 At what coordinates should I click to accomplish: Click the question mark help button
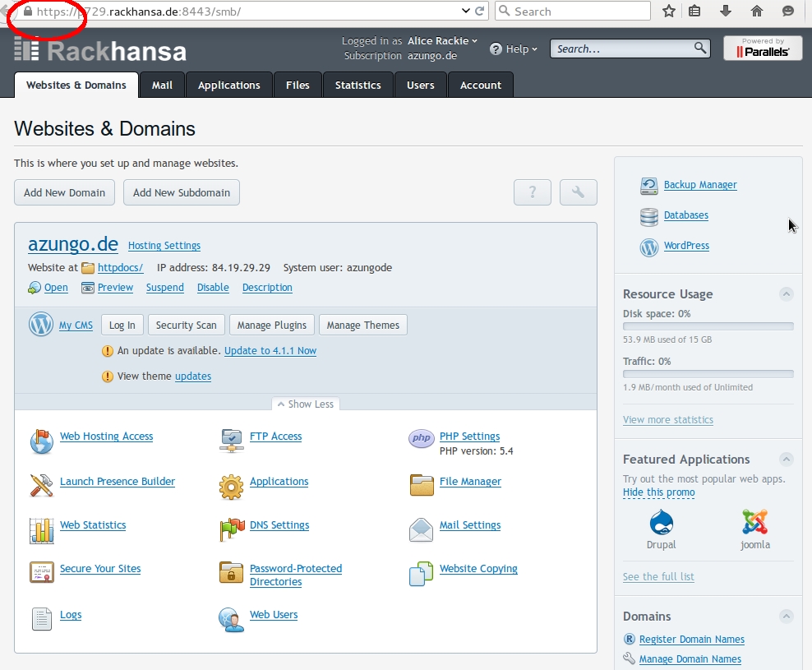[x=533, y=192]
